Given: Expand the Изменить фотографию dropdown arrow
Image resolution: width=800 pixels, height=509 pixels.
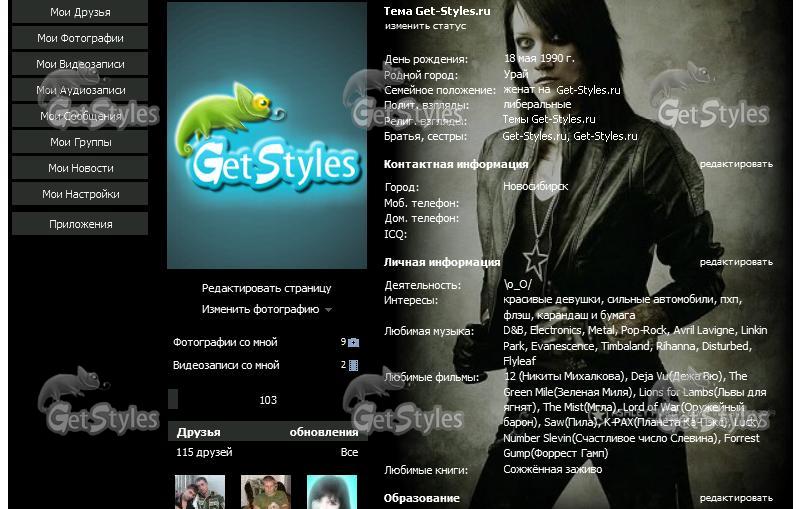Looking at the screenshot, I should click(x=328, y=311).
